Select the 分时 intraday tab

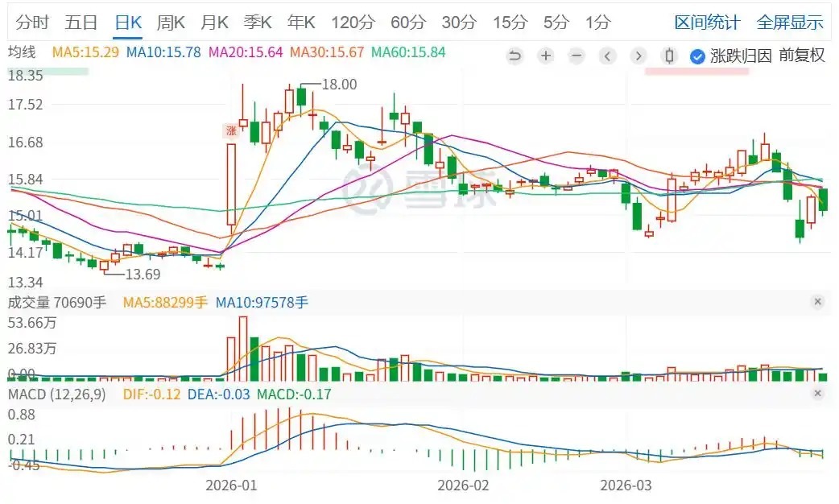point(31,22)
